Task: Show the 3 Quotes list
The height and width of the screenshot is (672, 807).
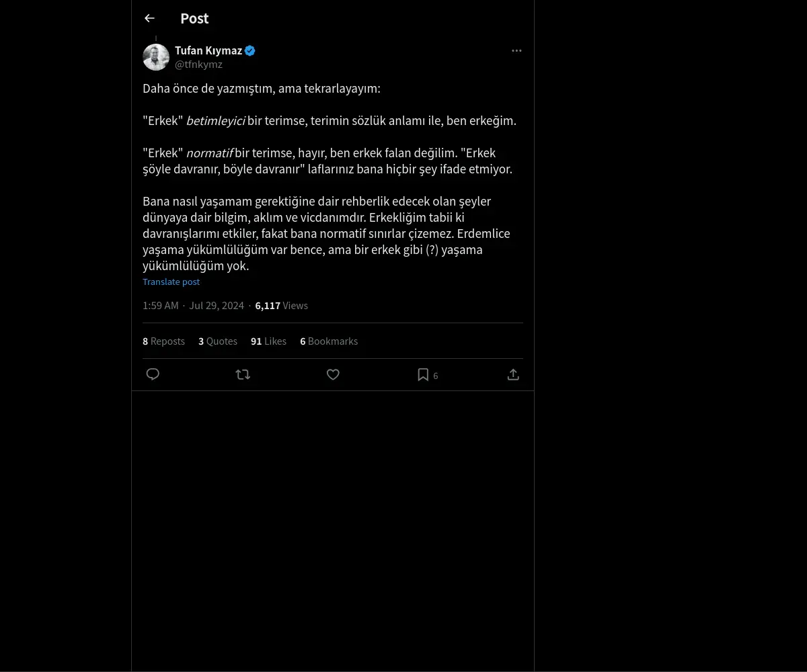Action: (x=218, y=341)
